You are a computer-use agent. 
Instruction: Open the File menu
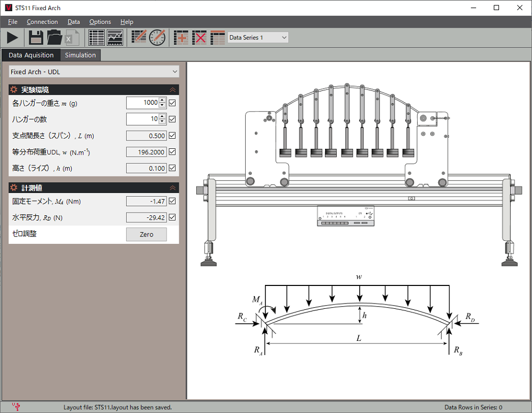click(x=13, y=22)
